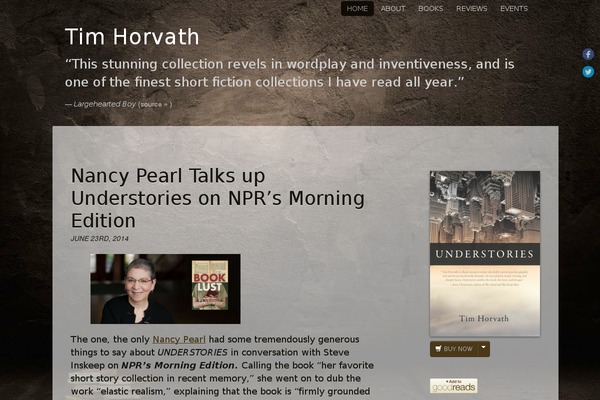Click the Add to goodreads button

[x=453, y=386]
